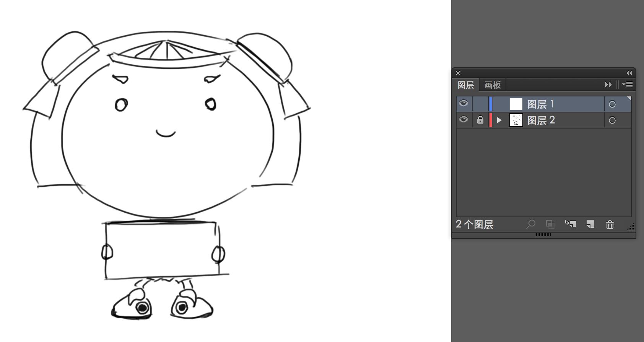Click the make clipping mask icon
644x342 pixels.
550,224
